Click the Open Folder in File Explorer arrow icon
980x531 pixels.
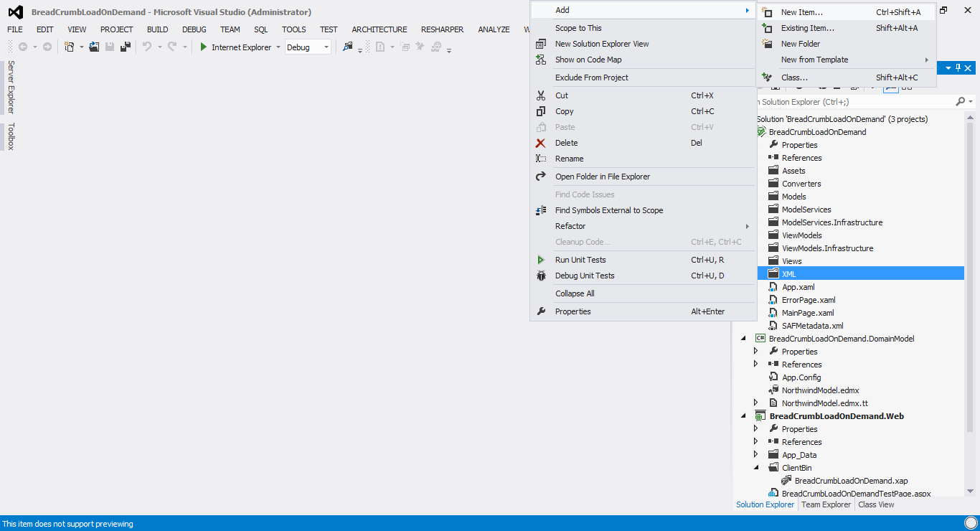point(541,177)
